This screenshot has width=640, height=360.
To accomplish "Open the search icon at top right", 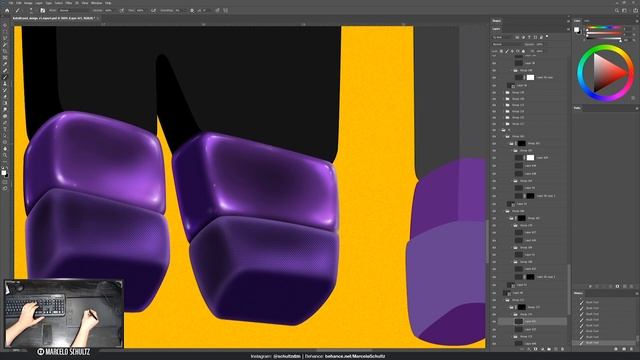I will coord(617,10).
